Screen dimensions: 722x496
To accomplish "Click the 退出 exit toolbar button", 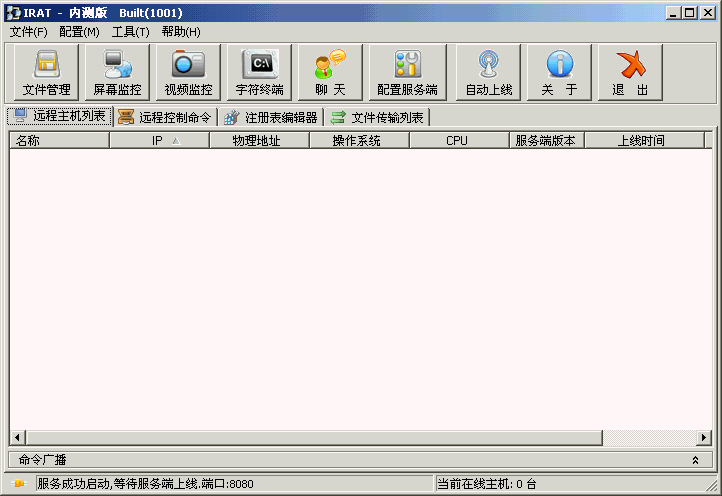I will tap(630, 73).
